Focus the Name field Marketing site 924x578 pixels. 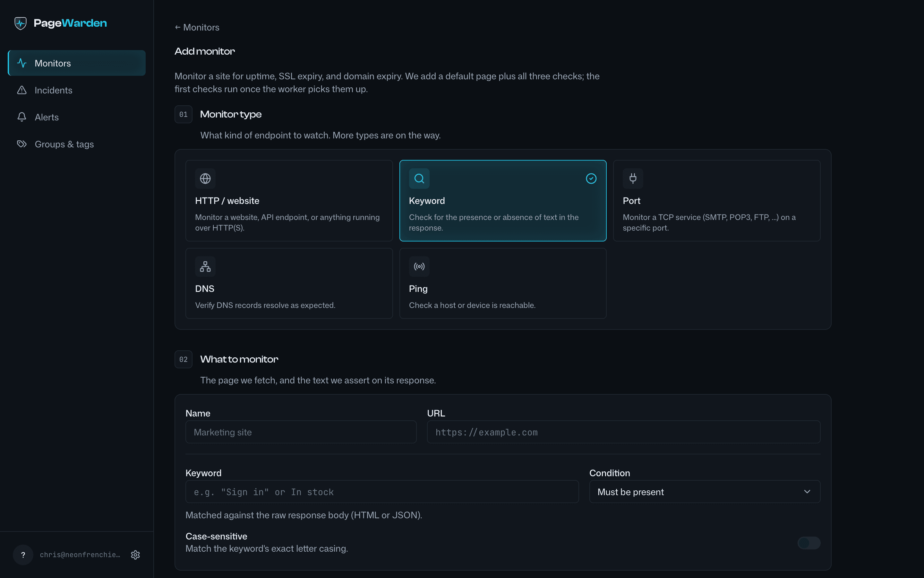coord(301,432)
